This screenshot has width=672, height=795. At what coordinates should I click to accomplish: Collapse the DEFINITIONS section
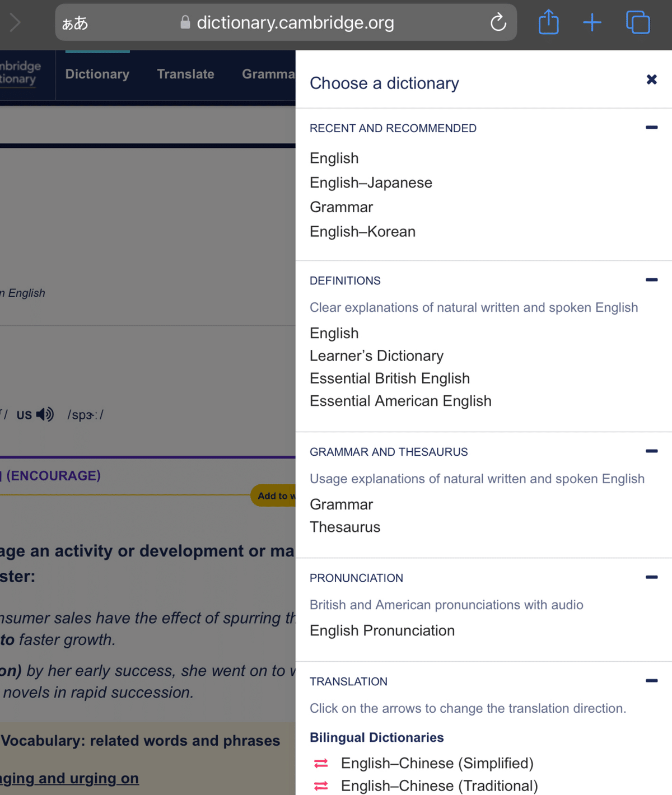coord(651,279)
